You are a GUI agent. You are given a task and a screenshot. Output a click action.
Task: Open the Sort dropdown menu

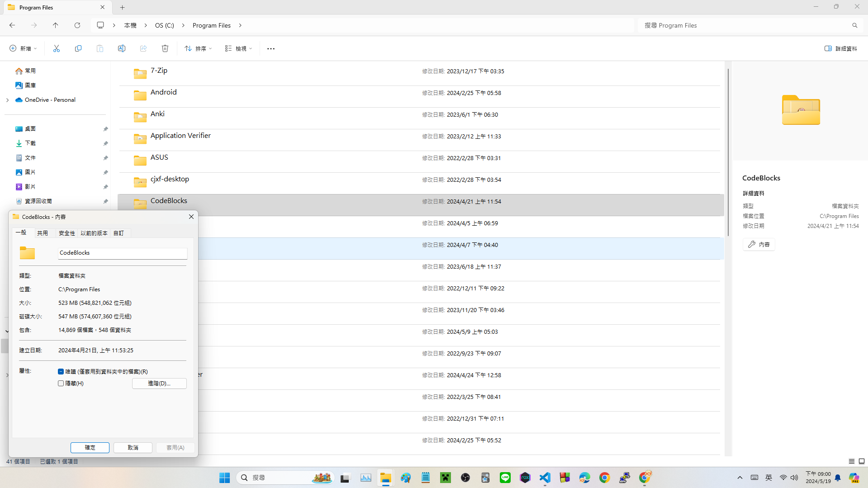point(198,48)
